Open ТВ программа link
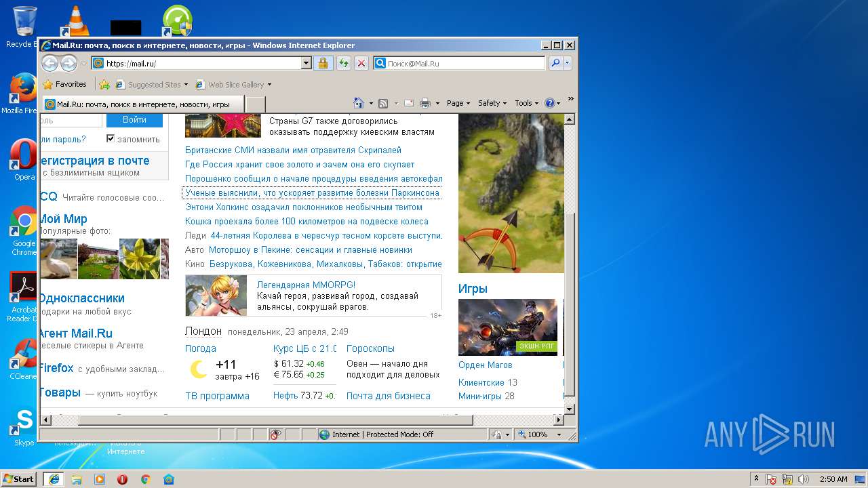The width and height of the screenshot is (868, 488). tap(217, 396)
